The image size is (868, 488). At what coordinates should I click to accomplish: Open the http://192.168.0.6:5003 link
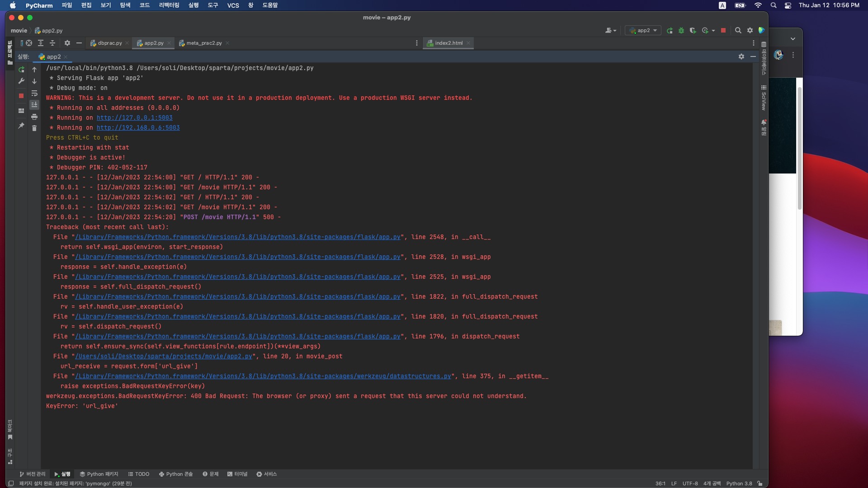coord(138,128)
